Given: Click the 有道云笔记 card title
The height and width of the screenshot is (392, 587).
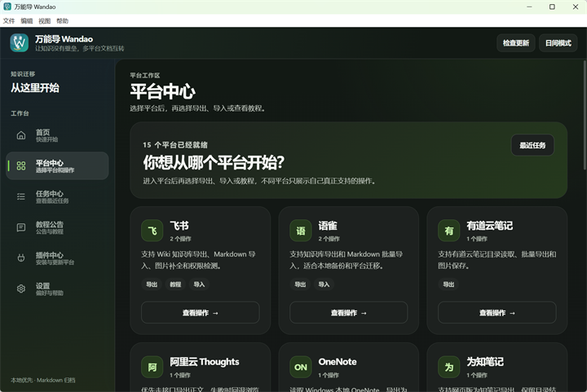Looking at the screenshot, I should [490, 226].
